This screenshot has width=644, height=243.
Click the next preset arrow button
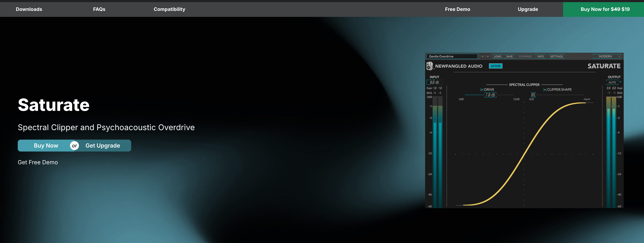click(488, 56)
